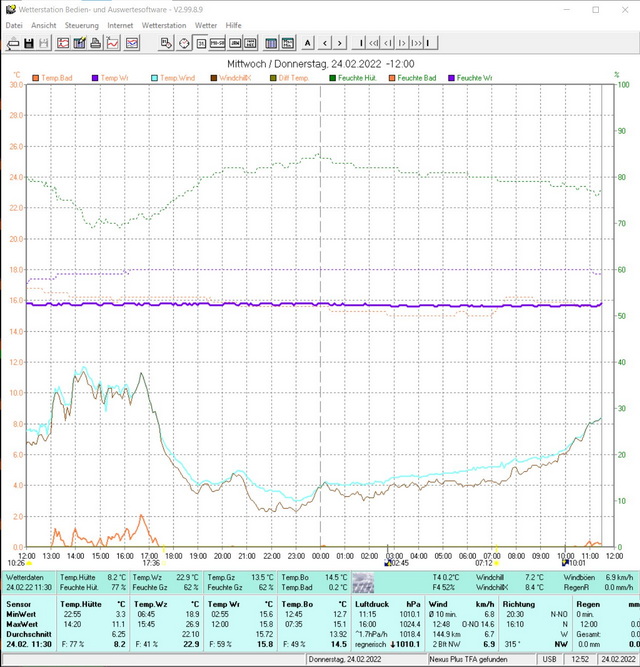
Task: Open the Hilfe menu
Action: point(233,25)
